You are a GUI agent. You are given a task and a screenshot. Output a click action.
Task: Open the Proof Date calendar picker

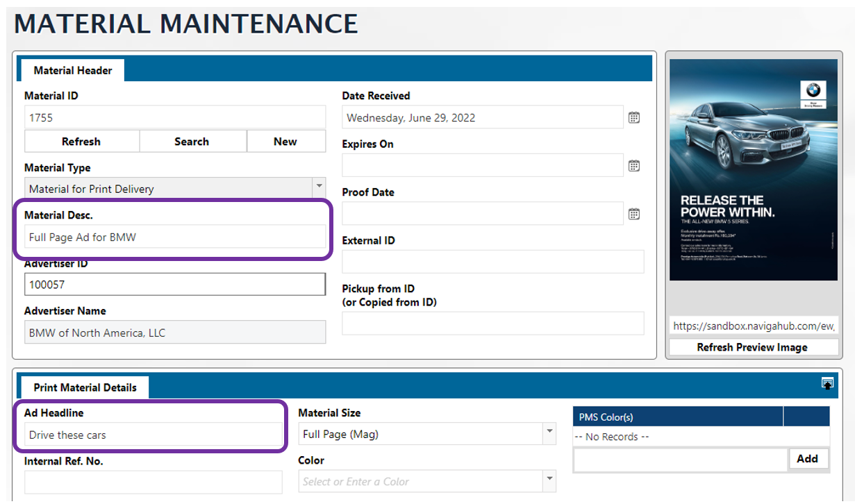pos(633,215)
